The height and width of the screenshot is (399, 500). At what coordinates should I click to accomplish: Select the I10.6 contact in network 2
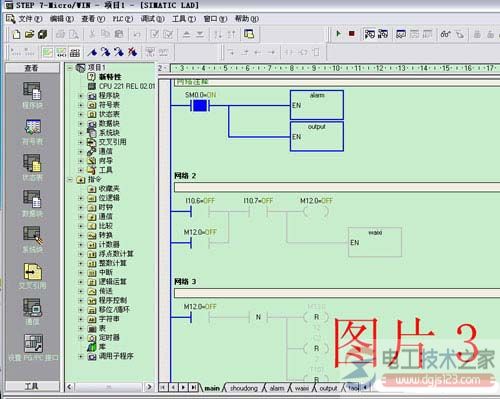(x=200, y=211)
